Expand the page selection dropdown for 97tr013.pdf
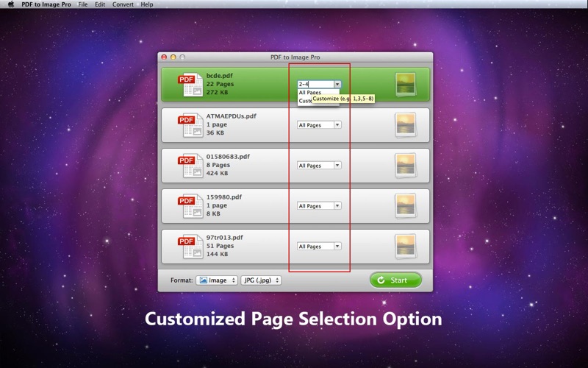 tap(319, 247)
